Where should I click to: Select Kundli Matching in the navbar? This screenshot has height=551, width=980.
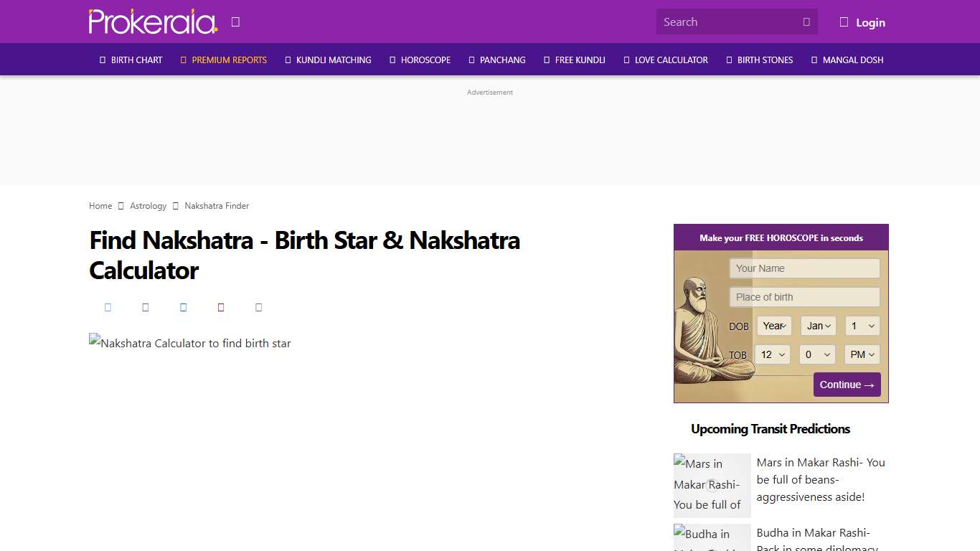coord(333,60)
